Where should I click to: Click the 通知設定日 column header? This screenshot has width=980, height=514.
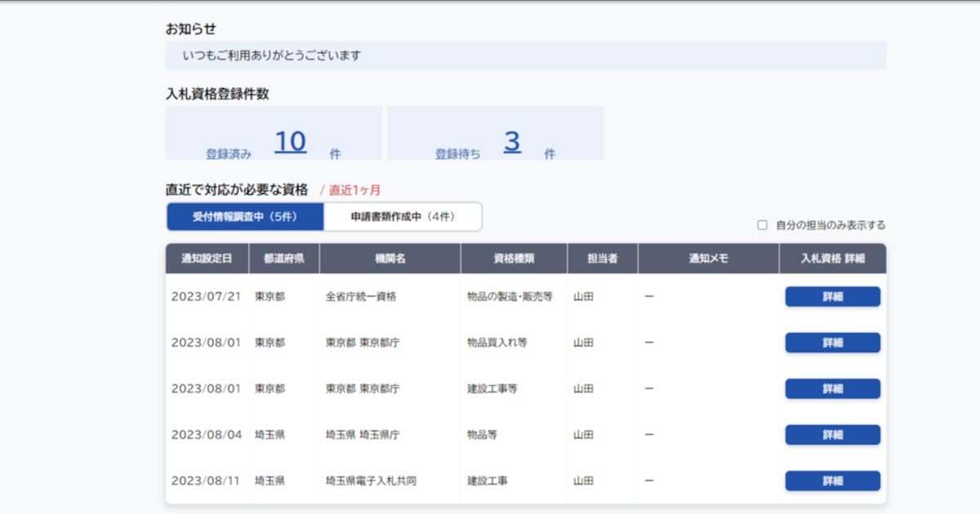pos(207,259)
